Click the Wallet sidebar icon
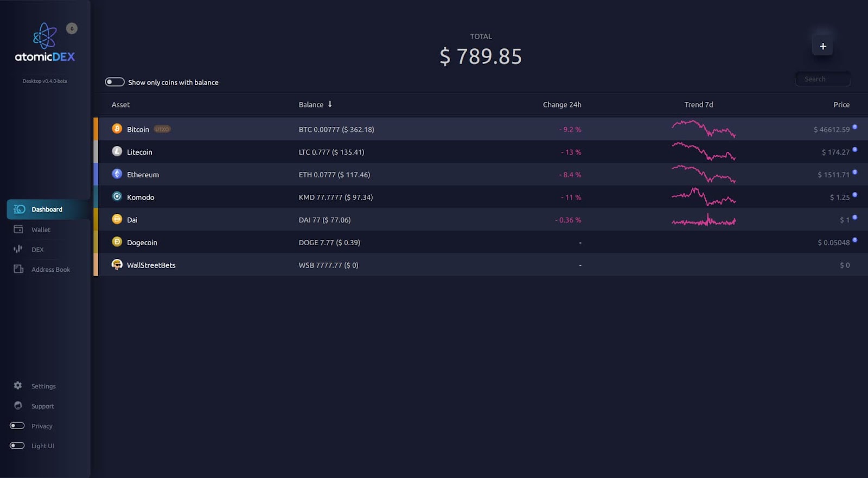 point(18,230)
